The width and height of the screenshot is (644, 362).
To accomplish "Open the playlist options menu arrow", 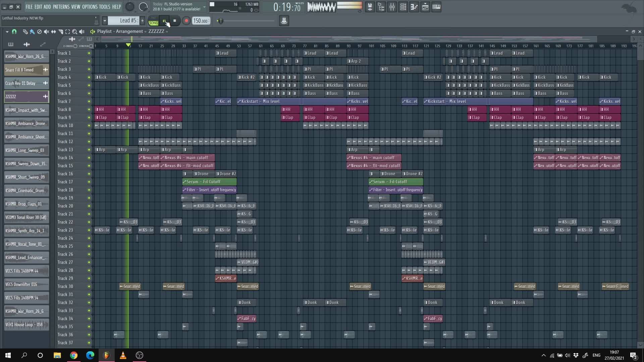I will [7, 32].
